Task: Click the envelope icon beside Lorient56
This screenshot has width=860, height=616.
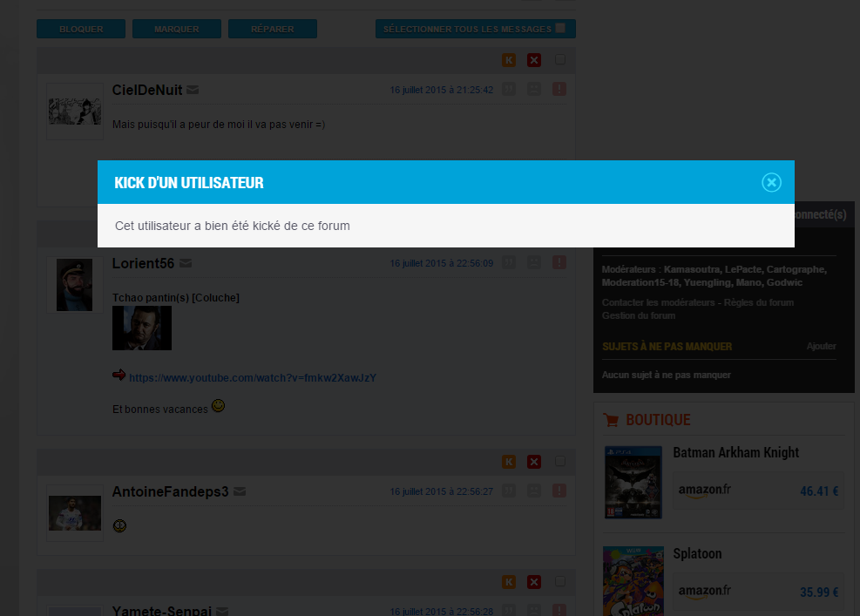Action: pos(186,263)
